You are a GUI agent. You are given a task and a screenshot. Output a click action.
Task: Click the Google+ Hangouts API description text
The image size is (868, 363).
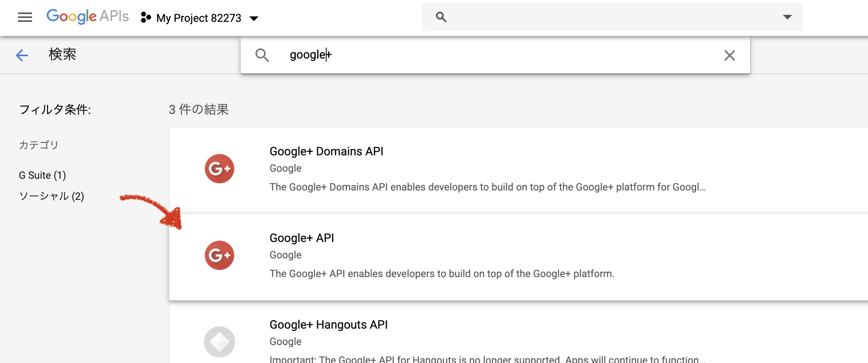[x=488, y=359]
